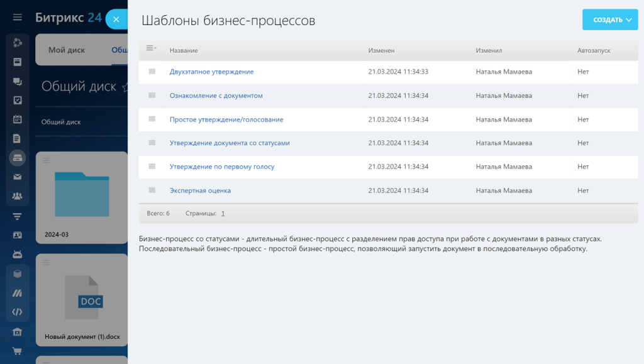Open the Маркетплейс robot icon

coord(17,254)
